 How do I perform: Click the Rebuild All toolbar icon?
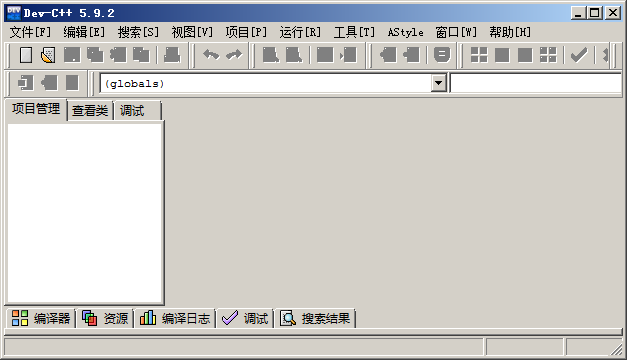tap(548, 55)
